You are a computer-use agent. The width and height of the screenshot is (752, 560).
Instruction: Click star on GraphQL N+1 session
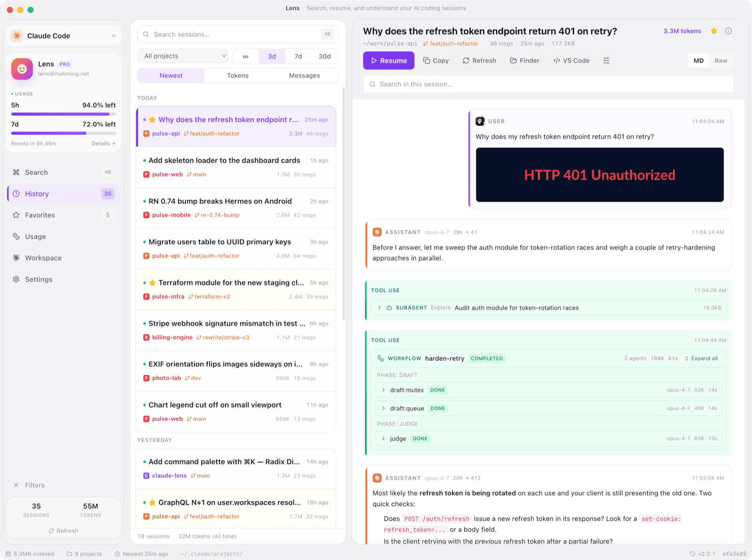tap(152, 503)
